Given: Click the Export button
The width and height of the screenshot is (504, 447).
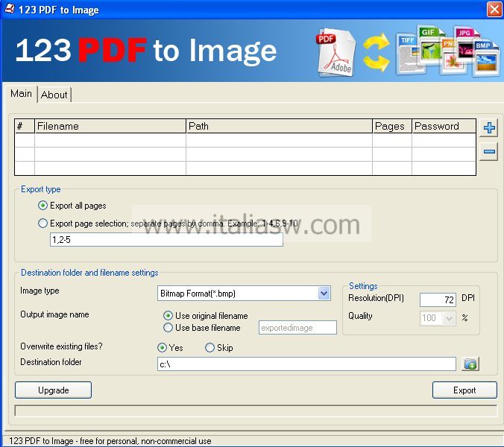Looking at the screenshot, I should [464, 390].
